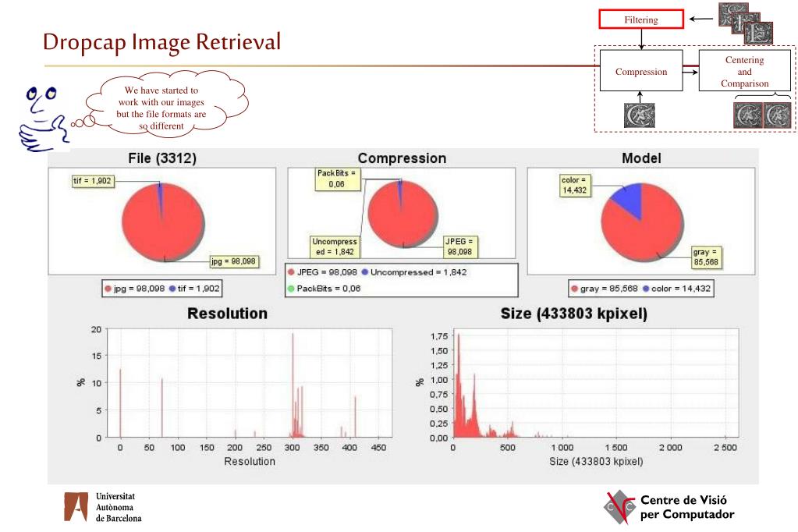Click the Universitat Autònoma de Barcelona logo
Screen dimensions: 798x532
pos(76,506)
